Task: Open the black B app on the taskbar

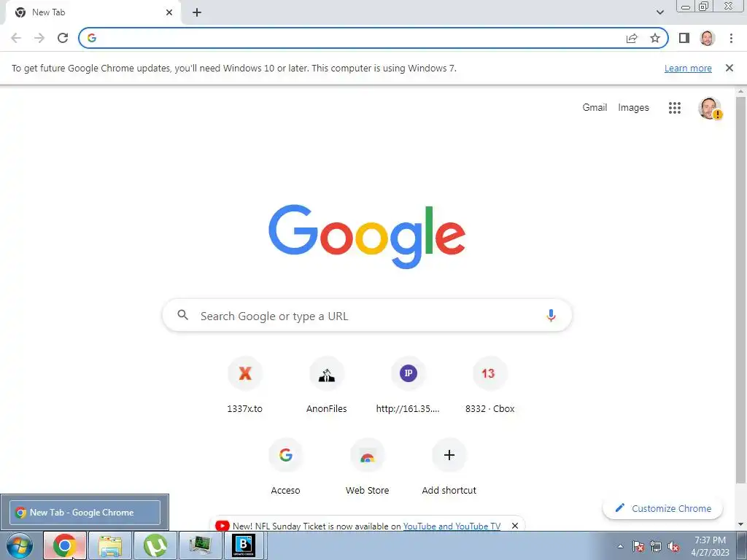Action: pyautogui.click(x=244, y=545)
